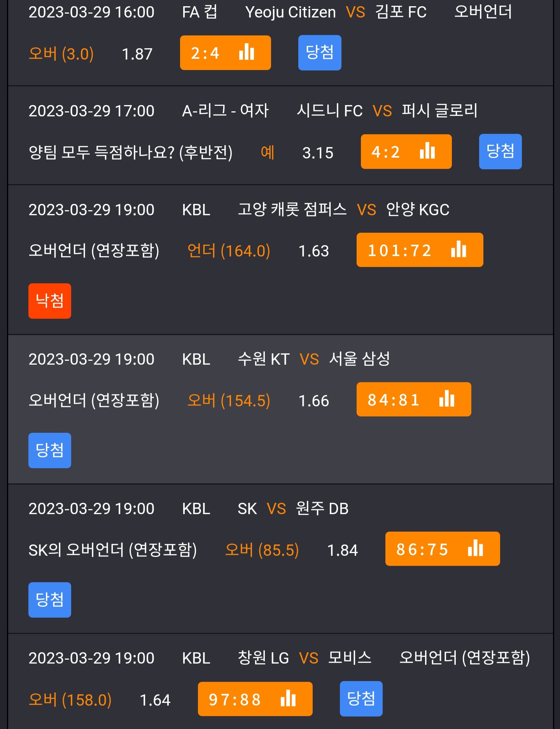The image size is (560, 729).
Task: Select the 오버 (3.0) pick text
Action: (x=61, y=54)
